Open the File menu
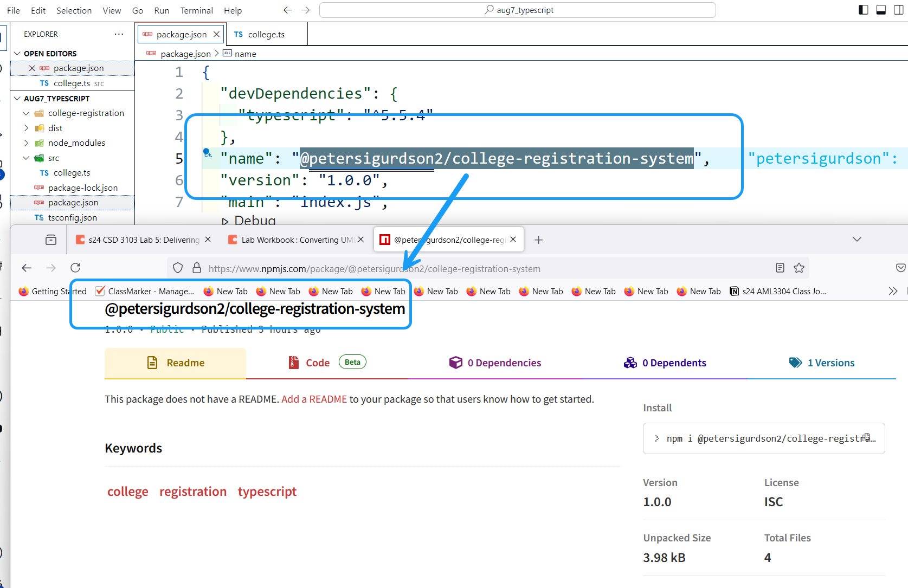Viewport: 908px width, 588px height. click(13, 10)
